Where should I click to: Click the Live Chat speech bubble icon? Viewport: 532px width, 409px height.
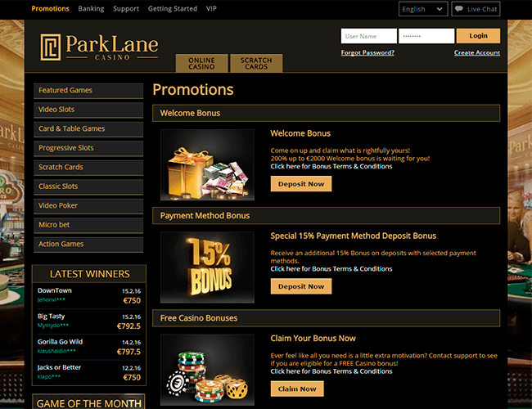click(x=458, y=9)
